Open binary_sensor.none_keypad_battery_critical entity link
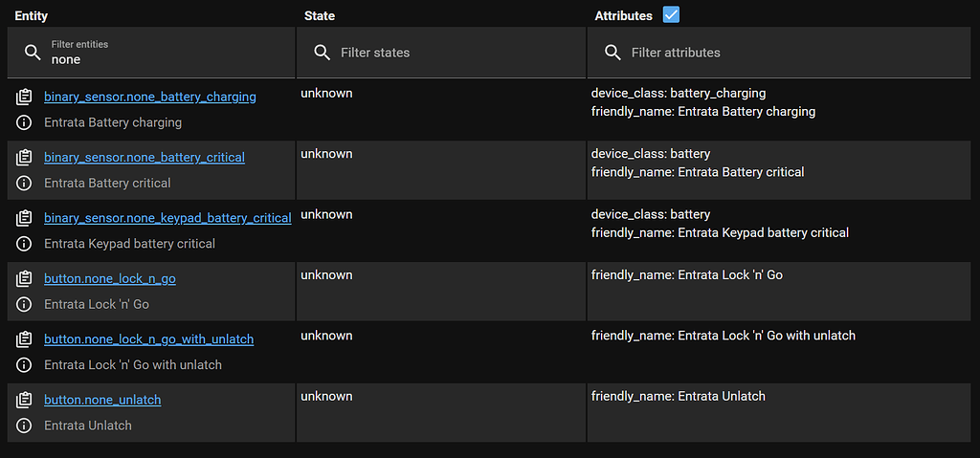The image size is (980, 458). [x=167, y=218]
